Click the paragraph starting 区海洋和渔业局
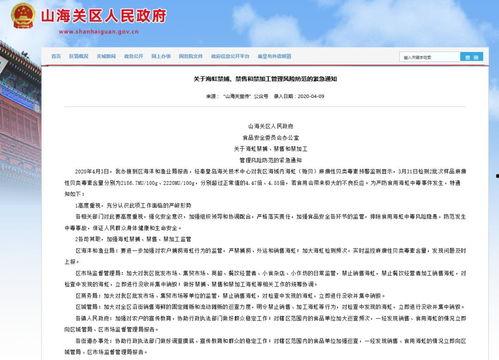Image resolution: width=499 pixels, height=360 pixels. [x=265, y=256]
